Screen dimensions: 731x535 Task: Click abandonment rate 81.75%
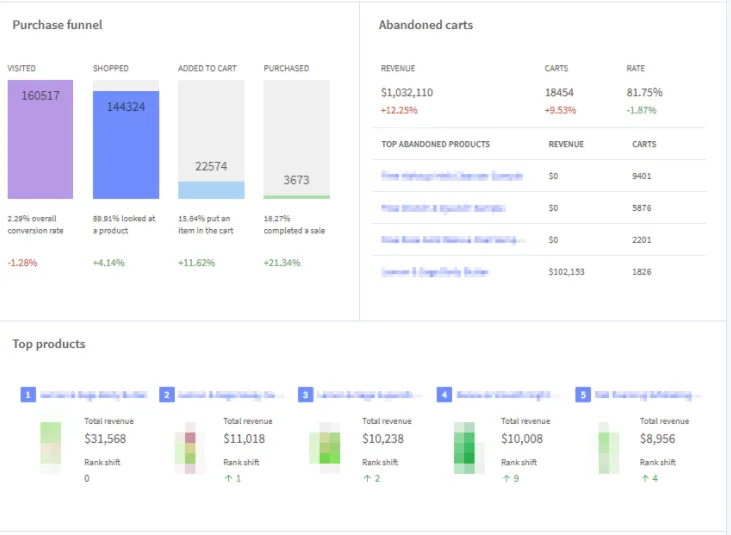click(x=644, y=93)
